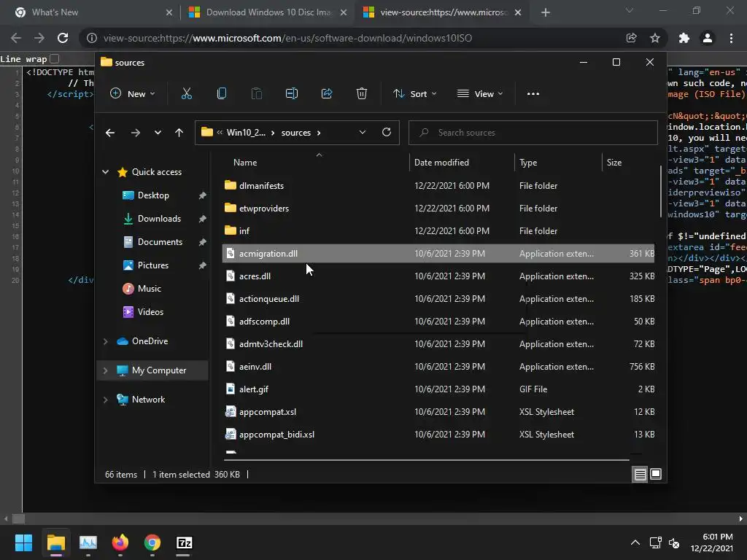
Task: Select the etwproviders folder
Action: (438, 208)
